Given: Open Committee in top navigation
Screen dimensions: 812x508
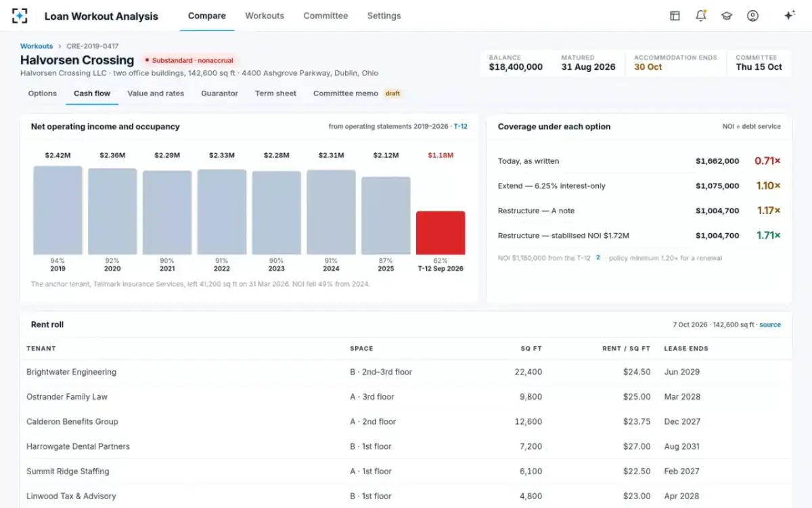Looking at the screenshot, I should click(x=325, y=16).
